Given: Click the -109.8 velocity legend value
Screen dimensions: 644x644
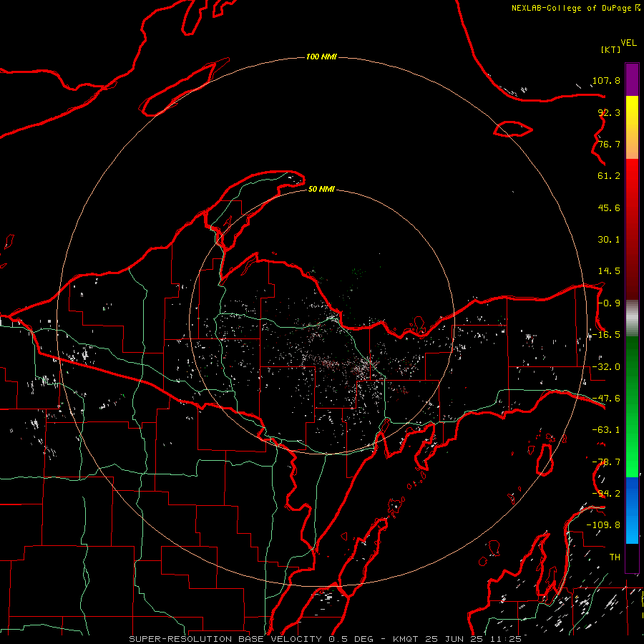Looking at the screenshot, I should pyautogui.click(x=603, y=525).
